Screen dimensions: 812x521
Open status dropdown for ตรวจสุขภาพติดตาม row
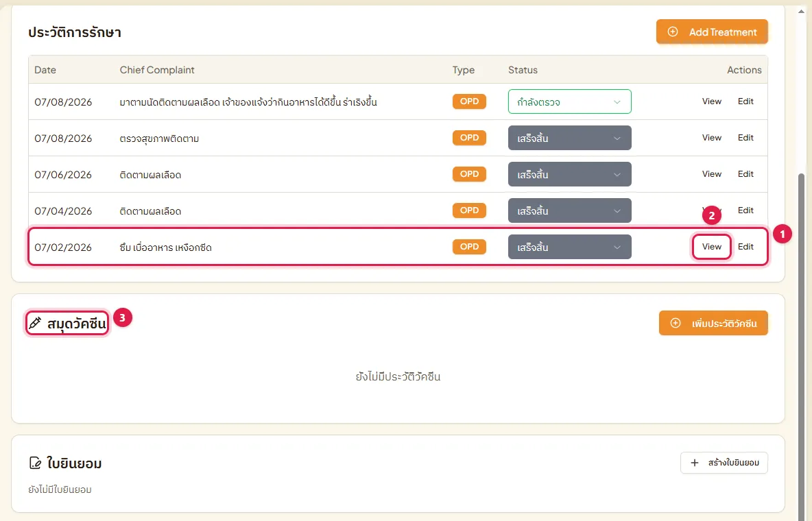click(569, 138)
